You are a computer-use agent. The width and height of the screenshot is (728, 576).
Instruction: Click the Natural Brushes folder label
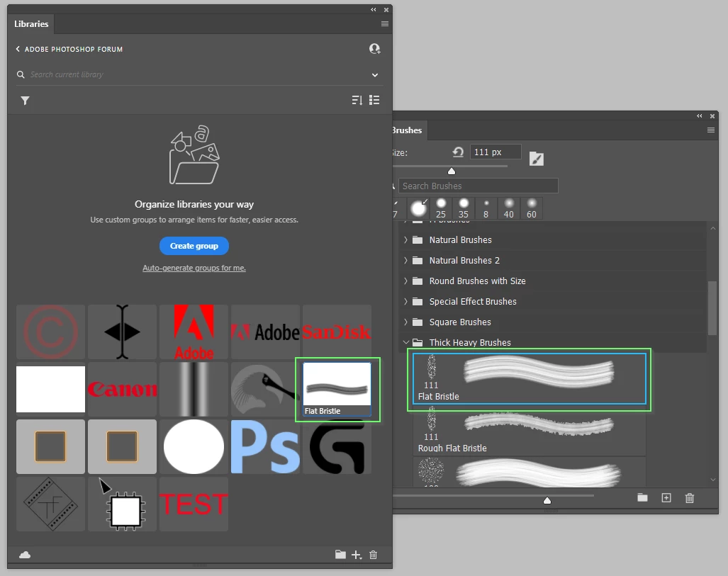pos(461,240)
